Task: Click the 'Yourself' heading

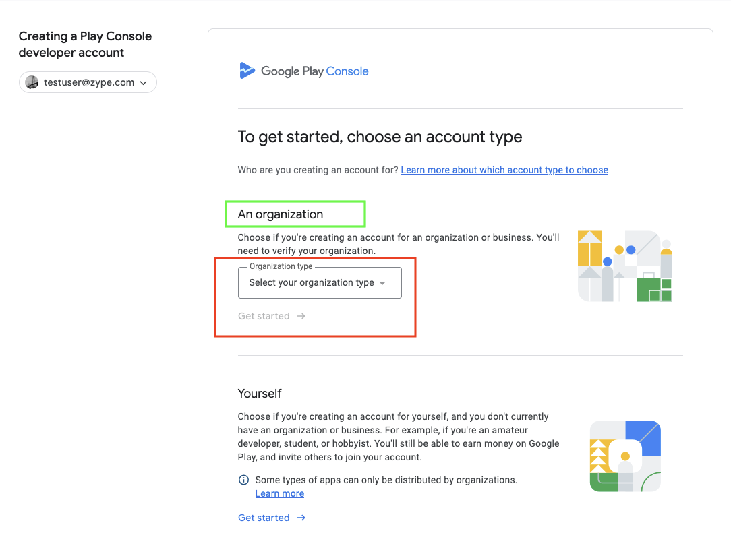Action: 260,394
